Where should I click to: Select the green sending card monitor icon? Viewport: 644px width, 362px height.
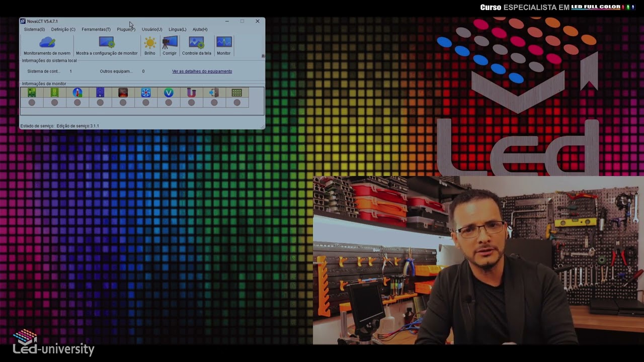click(x=32, y=93)
